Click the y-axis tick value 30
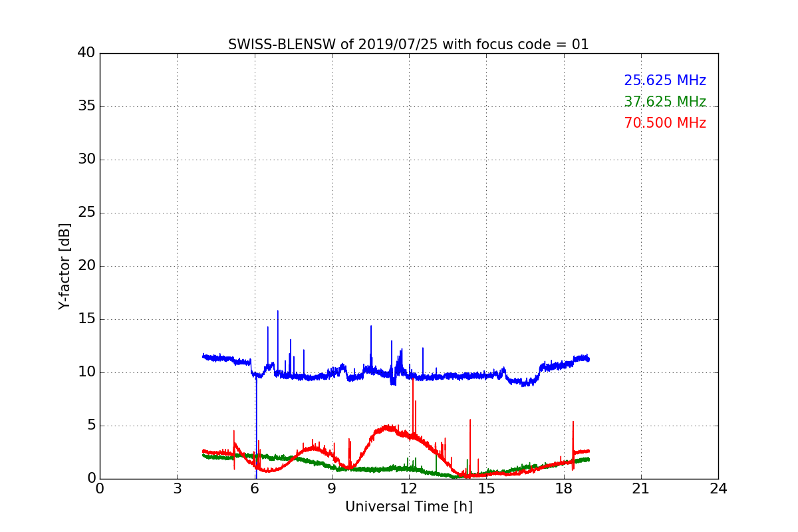The image size is (798, 532). (86, 160)
